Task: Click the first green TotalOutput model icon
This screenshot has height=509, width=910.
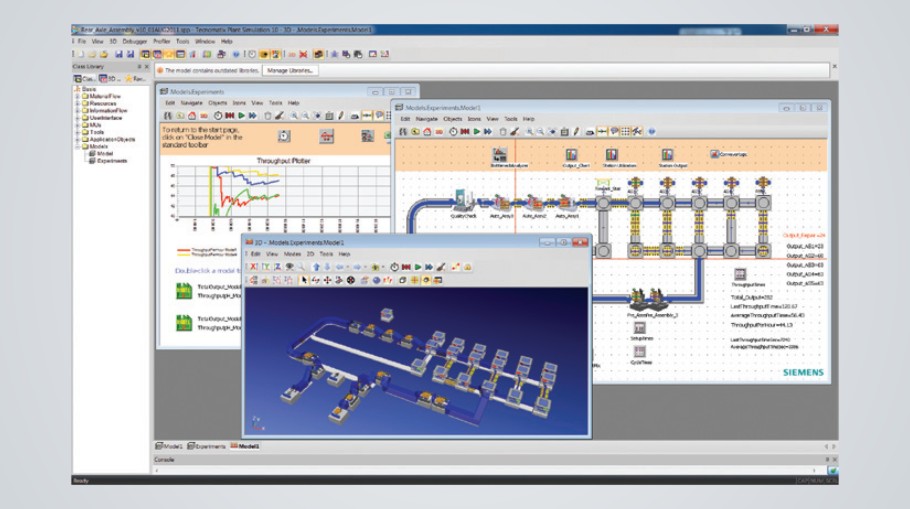Action: [x=184, y=290]
